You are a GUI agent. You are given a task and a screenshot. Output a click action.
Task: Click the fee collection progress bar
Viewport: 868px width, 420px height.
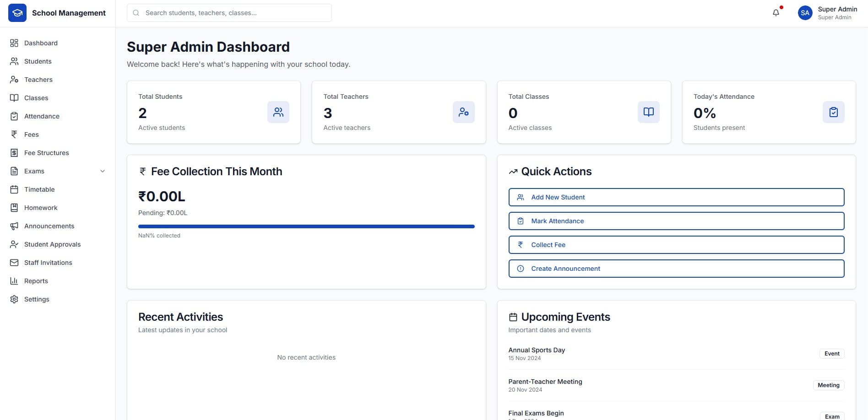306,226
